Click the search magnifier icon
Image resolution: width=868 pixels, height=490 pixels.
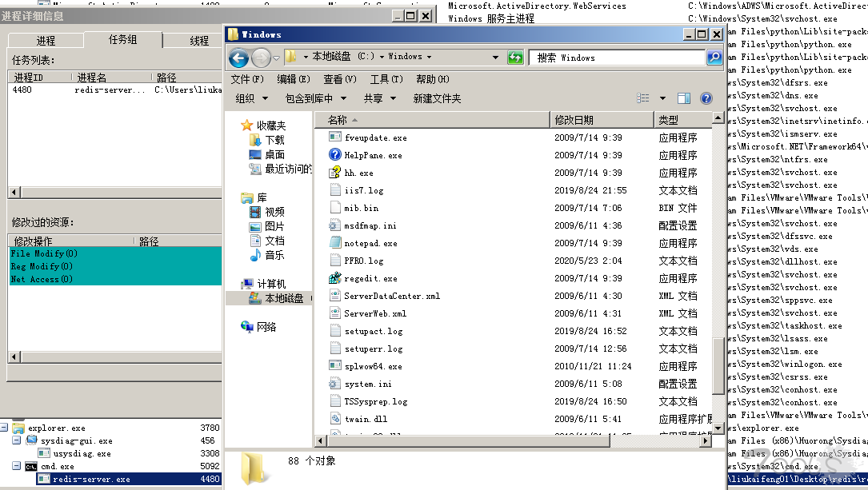click(714, 57)
